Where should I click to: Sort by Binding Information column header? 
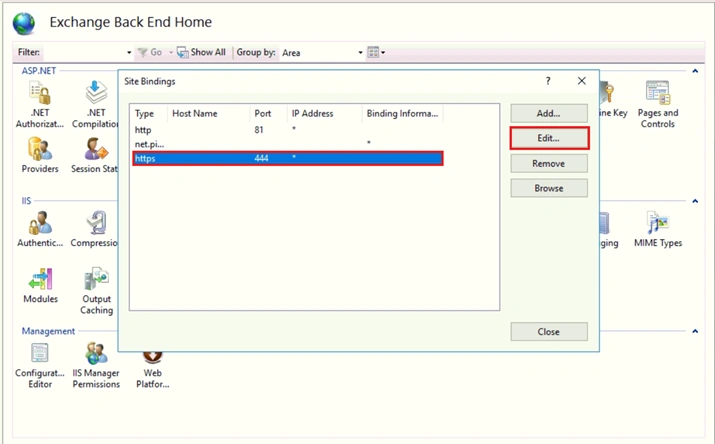[x=402, y=114]
